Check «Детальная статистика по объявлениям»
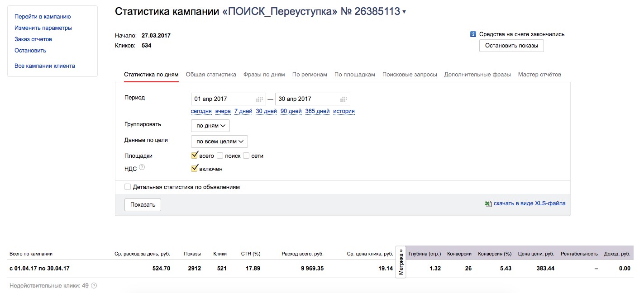This screenshot has height=293, width=644. (x=128, y=187)
